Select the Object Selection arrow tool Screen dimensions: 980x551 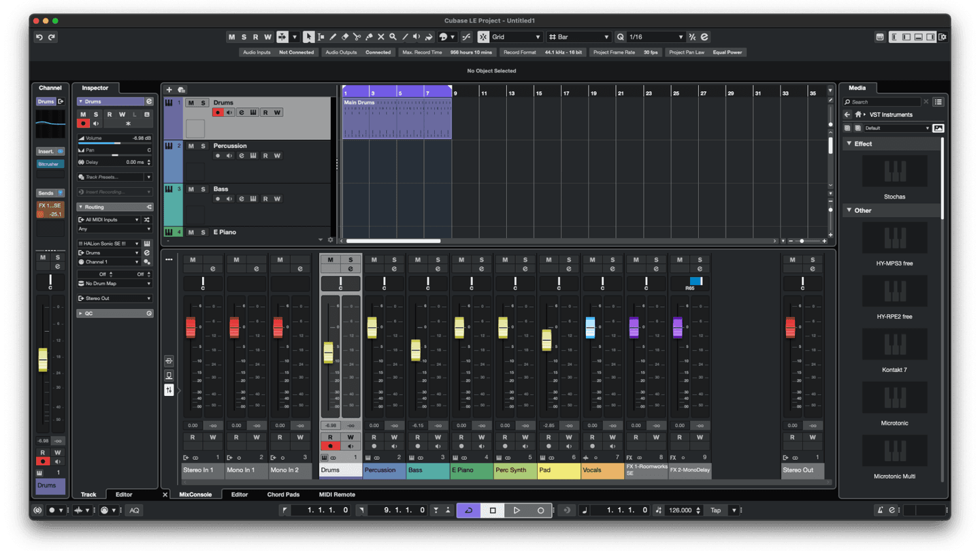pyautogui.click(x=309, y=37)
